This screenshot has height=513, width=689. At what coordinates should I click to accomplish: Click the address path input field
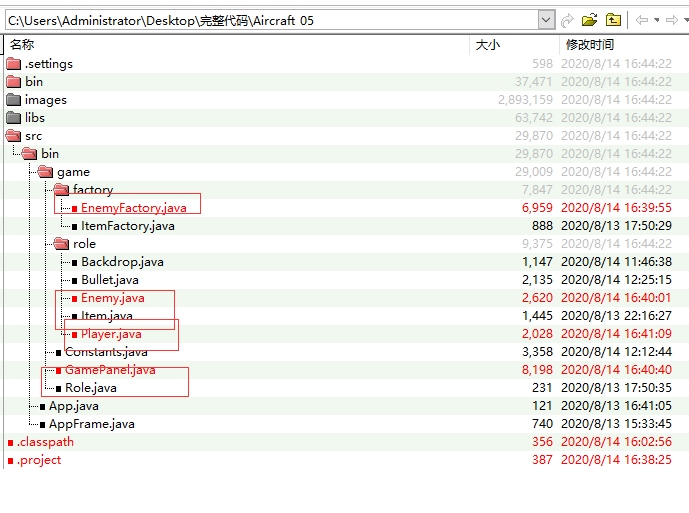click(272, 20)
